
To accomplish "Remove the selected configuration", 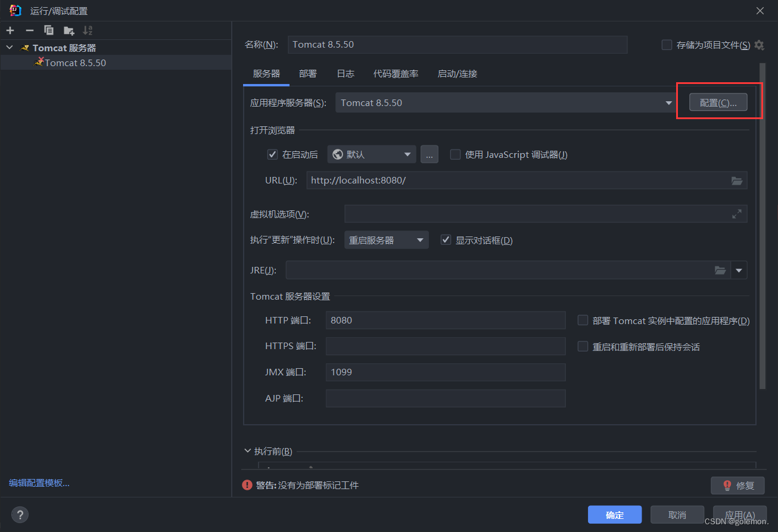I will (x=30, y=30).
